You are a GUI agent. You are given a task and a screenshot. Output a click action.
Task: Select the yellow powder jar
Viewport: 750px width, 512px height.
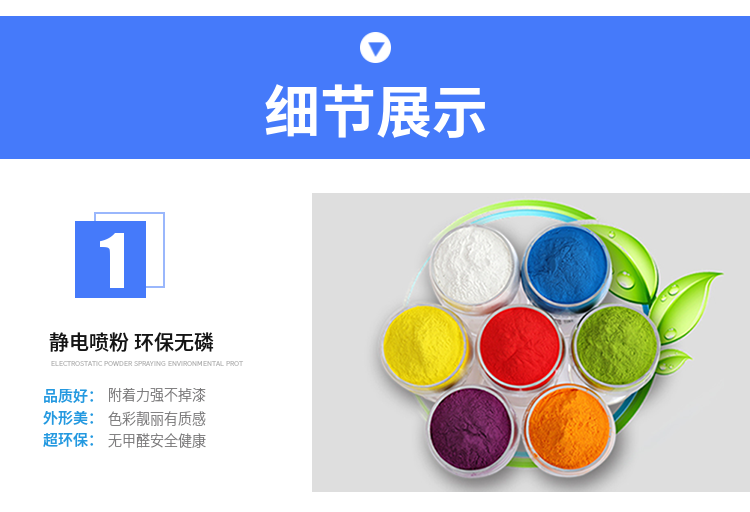coord(425,345)
